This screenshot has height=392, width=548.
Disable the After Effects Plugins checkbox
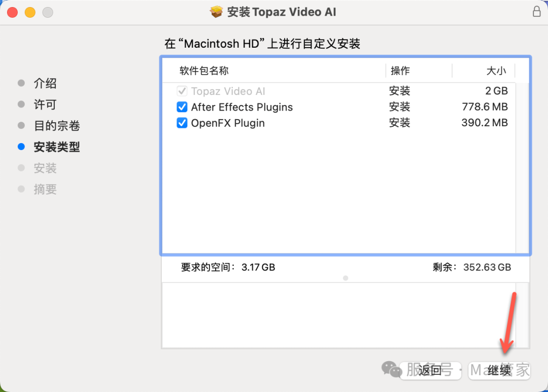tap(182, 107)
